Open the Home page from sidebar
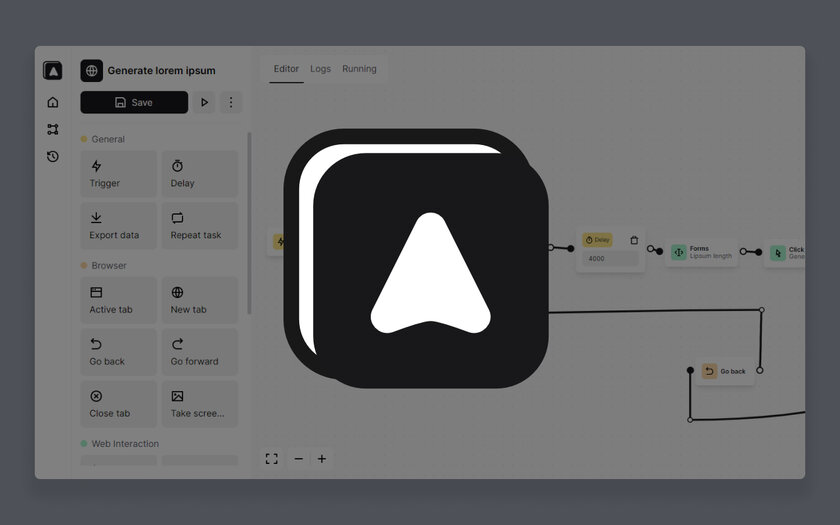Viewport: 840px width, 525px height. point(53,102)
